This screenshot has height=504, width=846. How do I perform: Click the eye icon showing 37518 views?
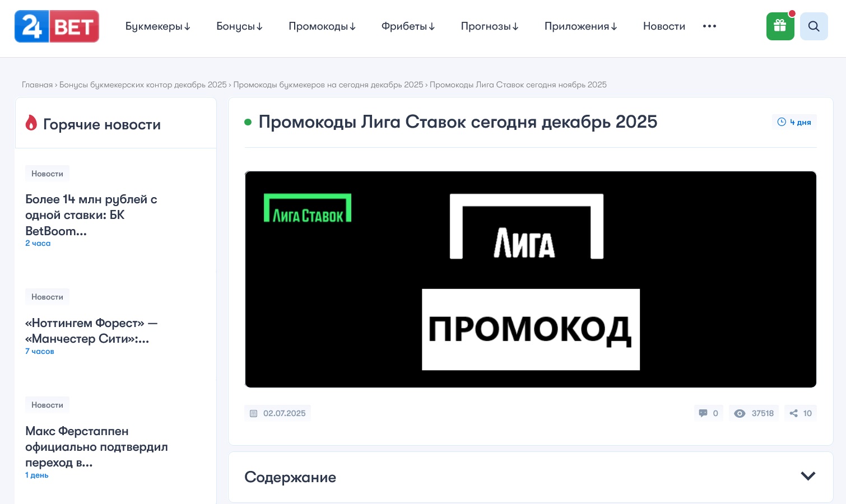tap(740, 413)
